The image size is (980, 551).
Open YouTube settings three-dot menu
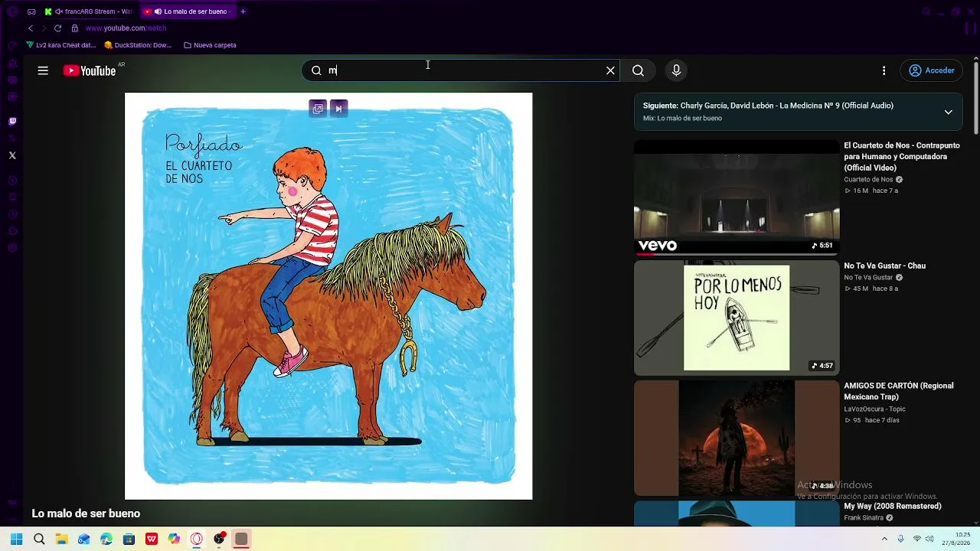884,70
